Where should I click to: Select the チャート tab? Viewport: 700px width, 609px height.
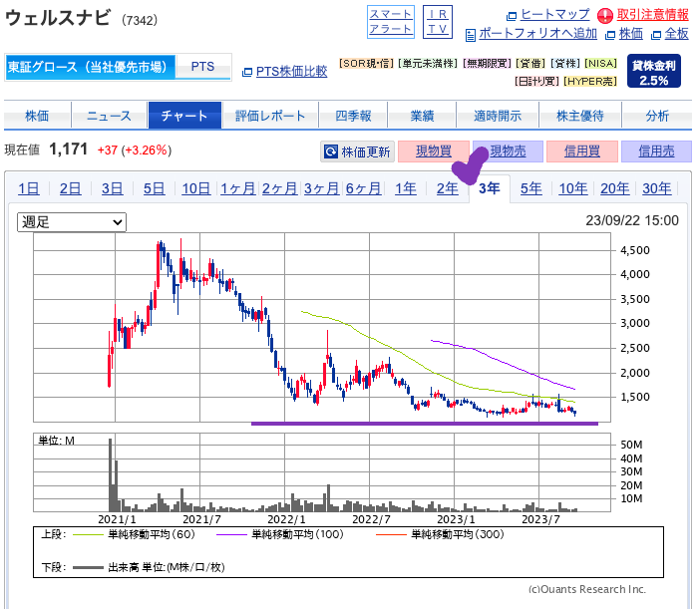point(184,116)
